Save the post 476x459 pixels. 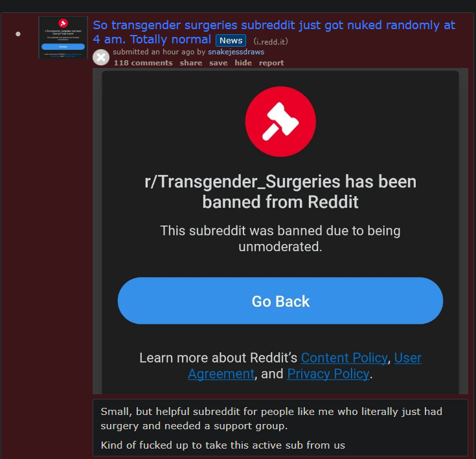(218, 63)
